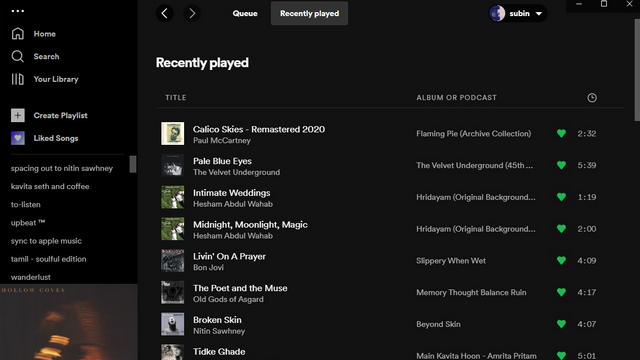Open album Main Kavita Hoon - Amrita Pritam
The image size is (640, 360).
point(476,356)
